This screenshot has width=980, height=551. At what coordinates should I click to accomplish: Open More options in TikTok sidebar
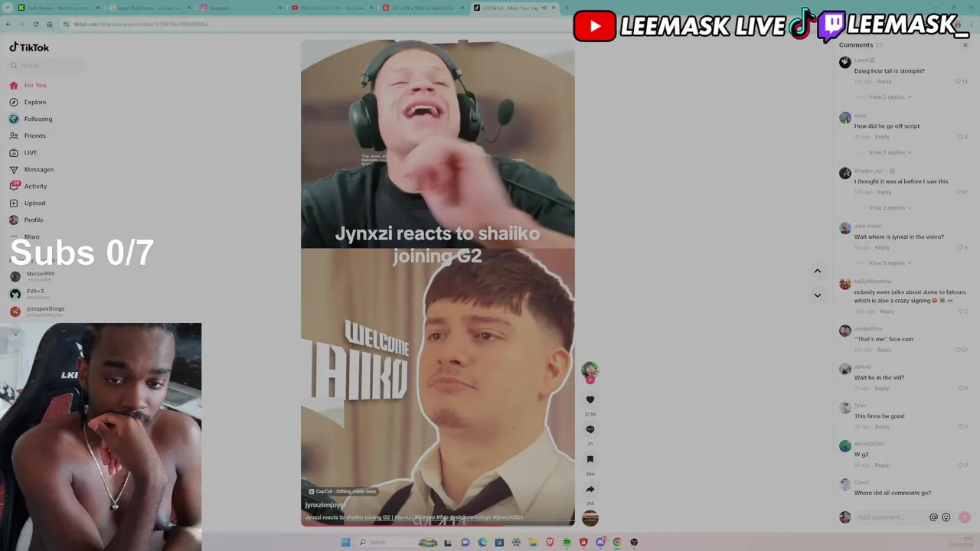(25, 236)
